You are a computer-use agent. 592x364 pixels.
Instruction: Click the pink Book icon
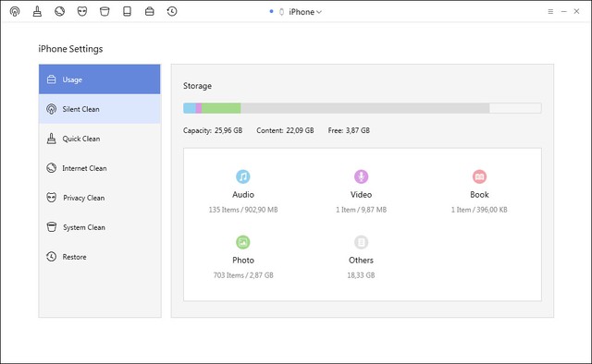pyautogui.click(x=479, y=176)
